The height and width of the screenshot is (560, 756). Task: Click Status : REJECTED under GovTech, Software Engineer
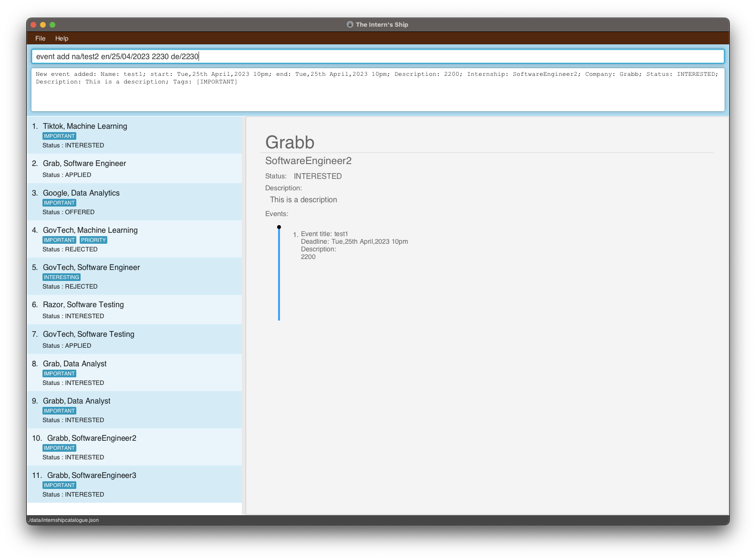click(70, 287)
